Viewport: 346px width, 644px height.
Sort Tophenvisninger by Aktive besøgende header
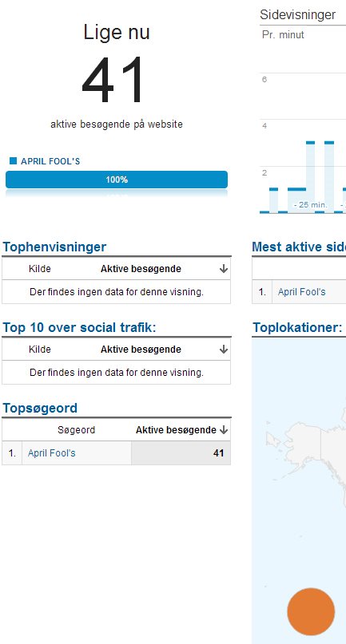point(141,269)
